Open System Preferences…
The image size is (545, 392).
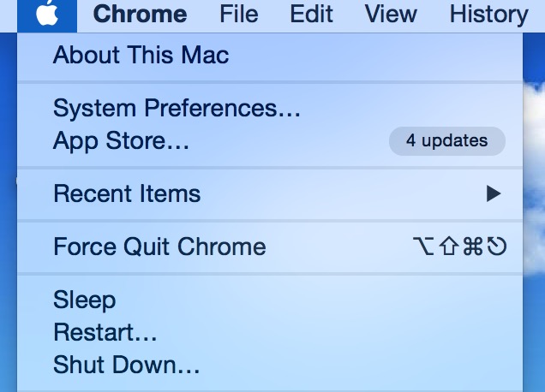tap(177, 109)
